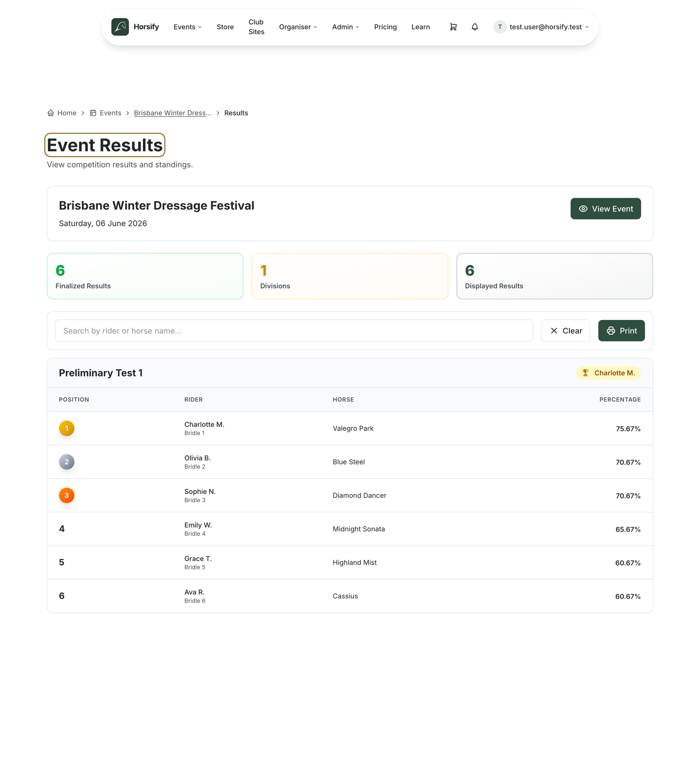700x774 pixels.
Task: Open Brisbane Winter Dress... breadcrumb link
Action: coord(173,113)
